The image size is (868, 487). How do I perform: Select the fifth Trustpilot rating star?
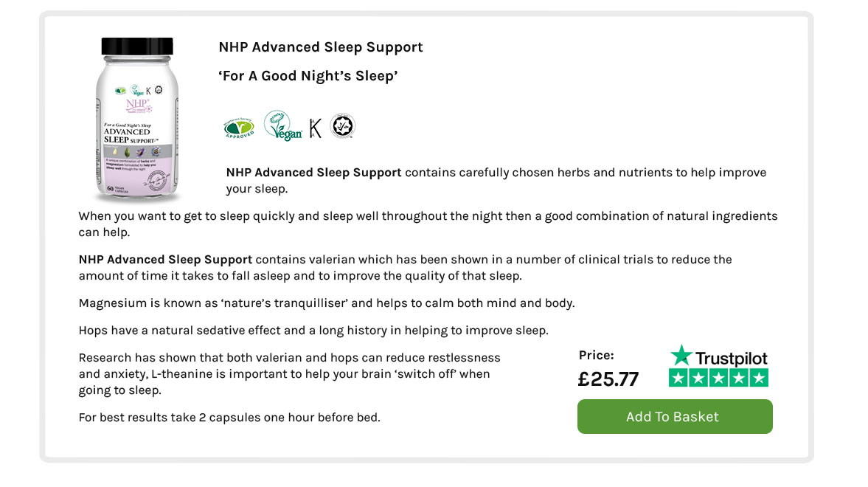coord(759,378)
